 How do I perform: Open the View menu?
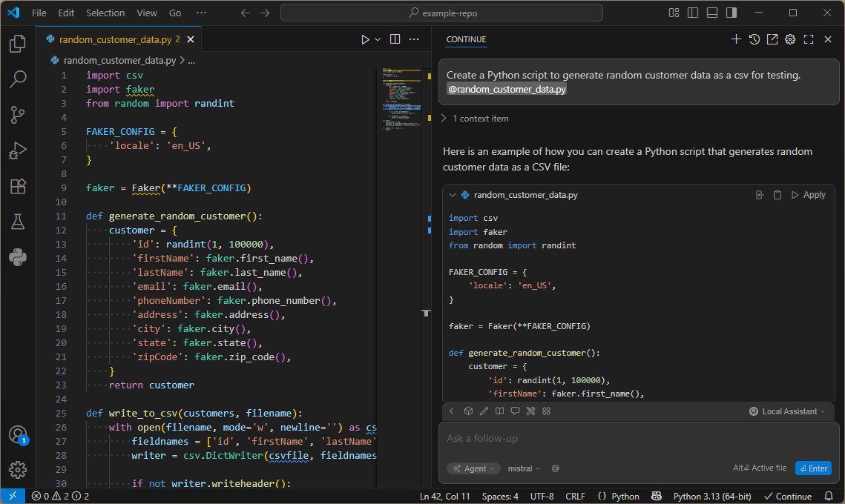click(x=147, y=13)
